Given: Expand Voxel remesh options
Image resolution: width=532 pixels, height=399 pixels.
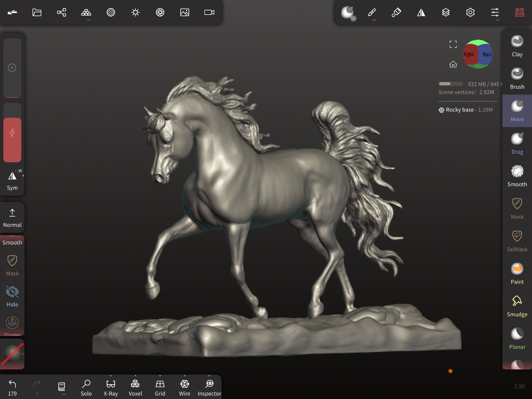Looking at the screenshot, I should (x=135, y=376).
